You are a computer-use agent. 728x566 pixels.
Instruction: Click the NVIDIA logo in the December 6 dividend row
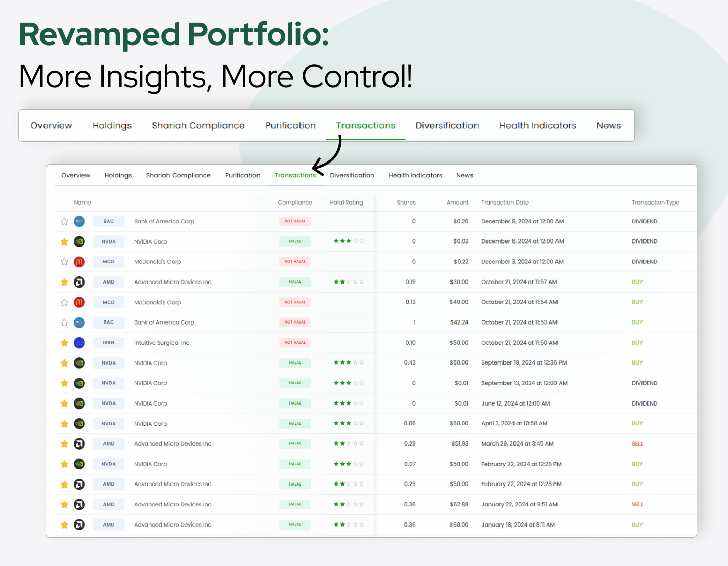click(x=79, y=241)
